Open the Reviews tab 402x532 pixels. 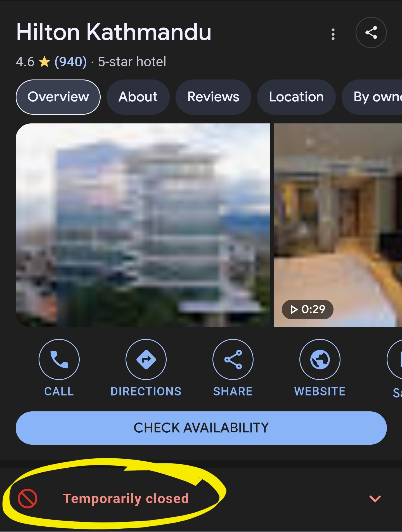click(x=213, y=97)
